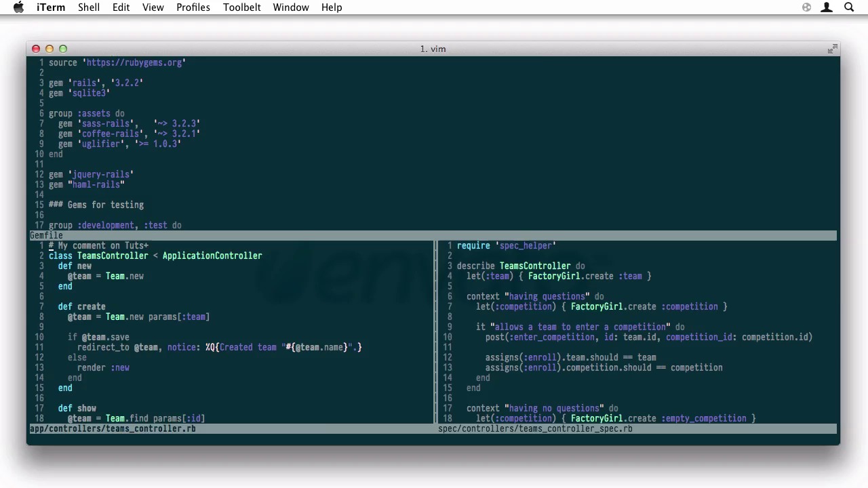This screenshot has width=868, height=488.
Task: Click the user account icon in menu bar
Action: pos(827,7)
